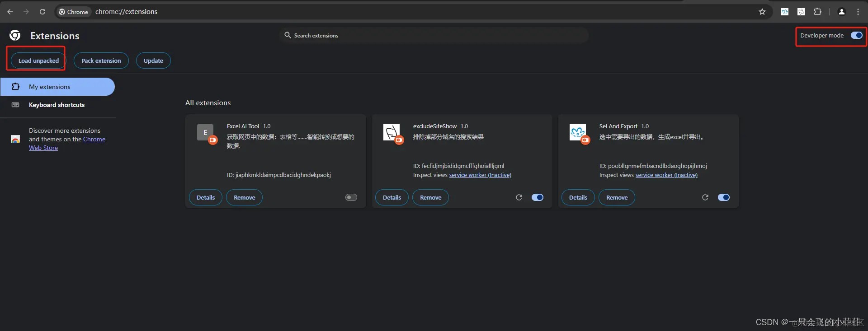The height and width of the screenshot is (331, 868).
Task: Open Details for excludeSiteShow
Action: (x=392, y=197)
